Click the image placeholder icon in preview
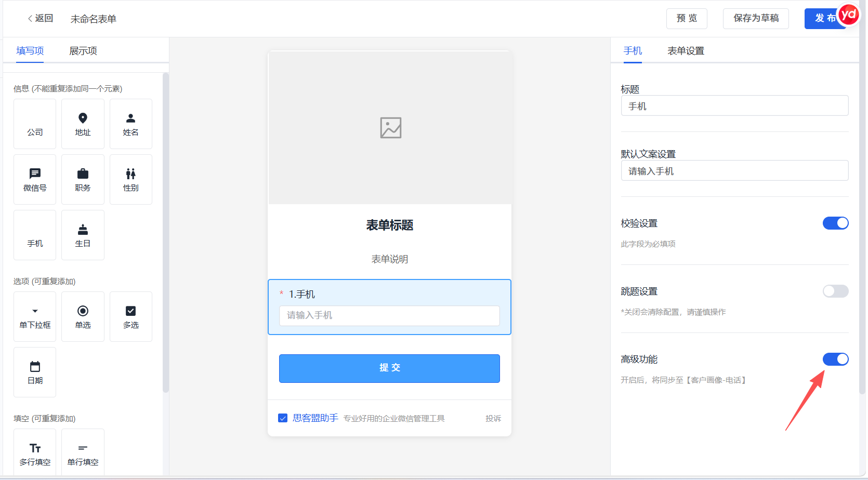This screenshot has height=480, width=868. pyautogui.click(x=390, y=128)
